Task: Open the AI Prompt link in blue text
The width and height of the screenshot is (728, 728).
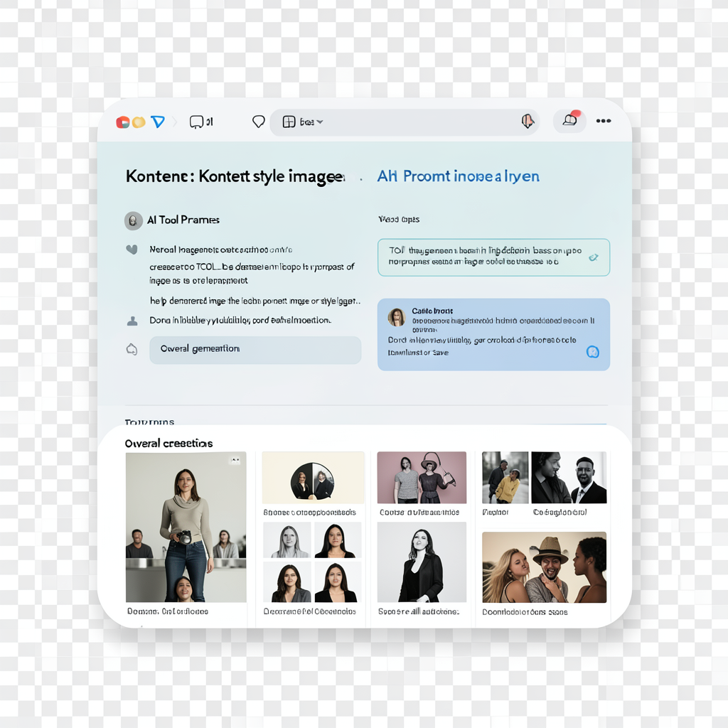Action: click(x=459, y=176)
